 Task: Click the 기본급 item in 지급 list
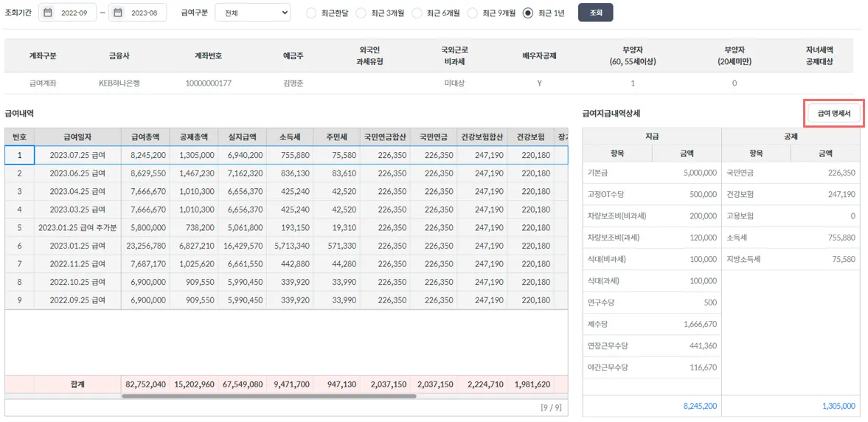(x=599, y=173)
